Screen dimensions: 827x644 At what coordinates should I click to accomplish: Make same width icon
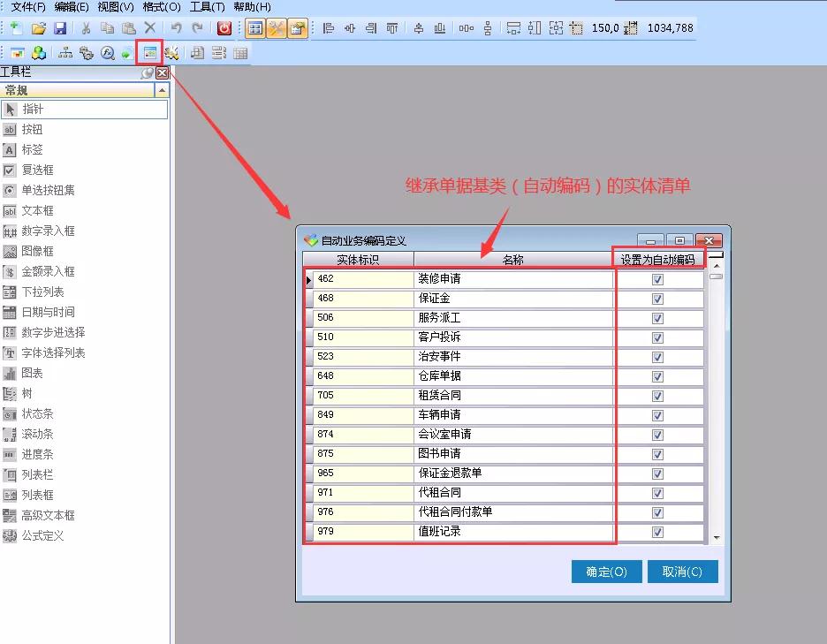(513, 28)
